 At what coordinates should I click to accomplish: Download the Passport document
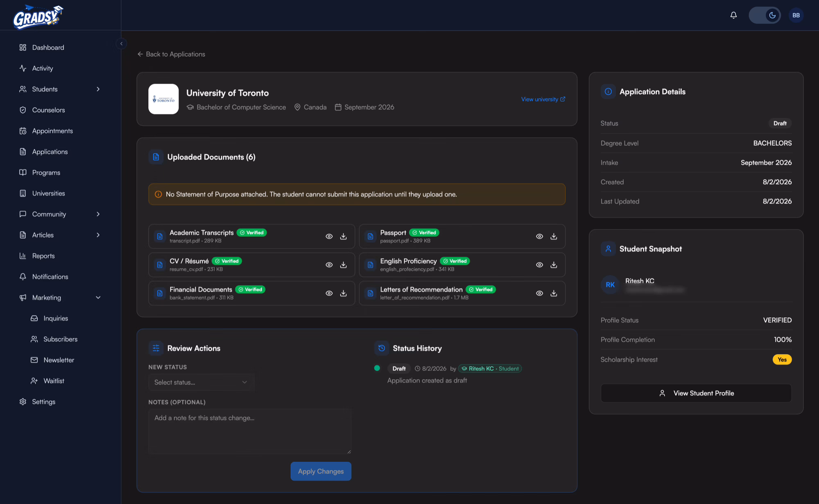pos(554,236)
